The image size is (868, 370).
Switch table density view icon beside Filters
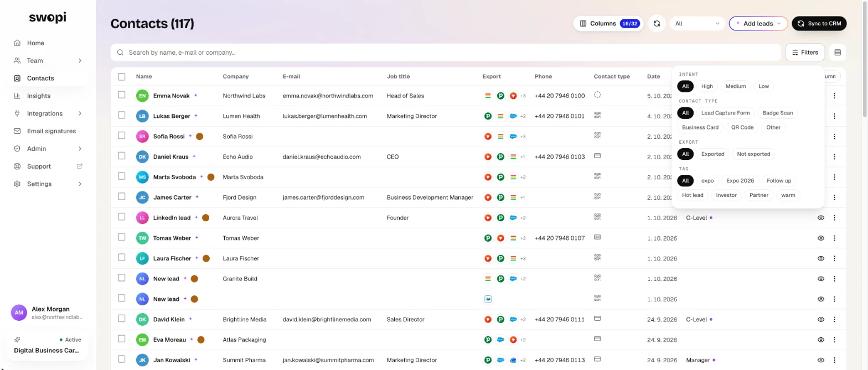tap(838, 53)
